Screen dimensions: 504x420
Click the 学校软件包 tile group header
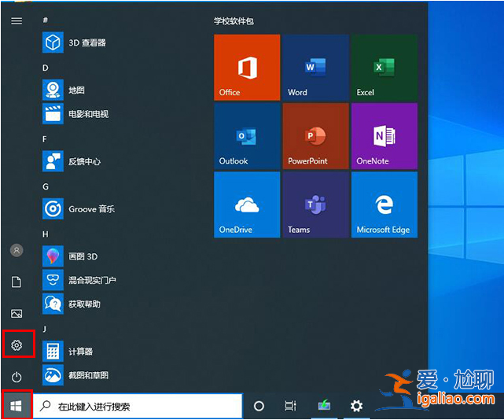(234, 21)
